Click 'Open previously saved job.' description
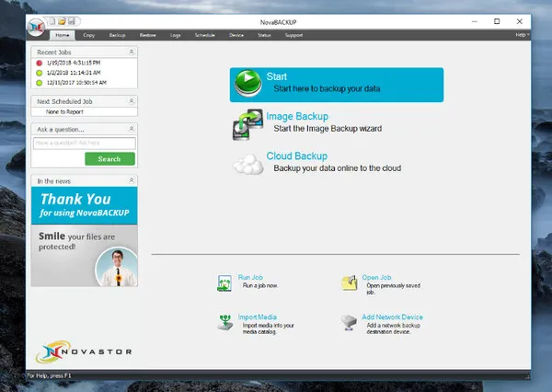The width and height of the screenshot is (552, 392). 393,289
